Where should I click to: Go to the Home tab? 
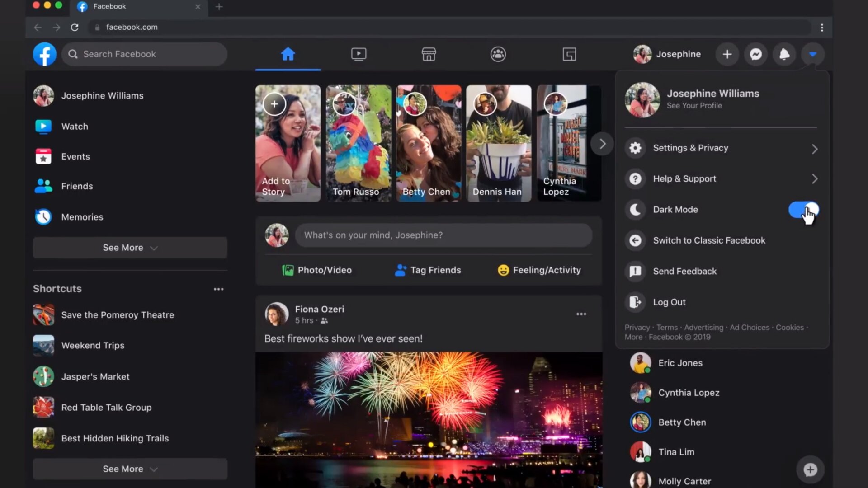(x=288, y=54)
